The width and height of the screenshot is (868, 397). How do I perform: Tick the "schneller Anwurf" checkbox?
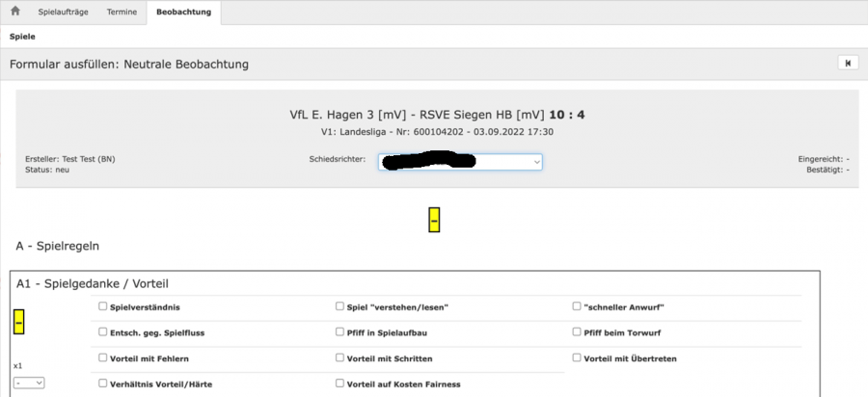click(577, 306)
